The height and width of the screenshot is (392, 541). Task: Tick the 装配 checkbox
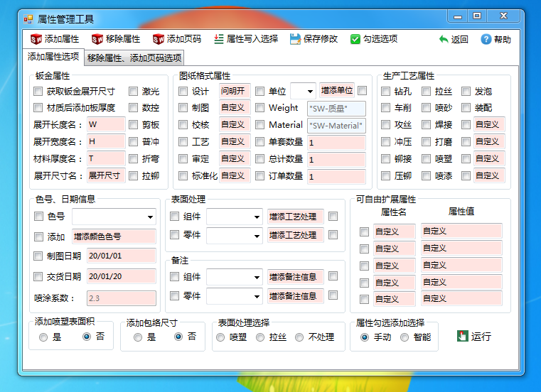466,107
